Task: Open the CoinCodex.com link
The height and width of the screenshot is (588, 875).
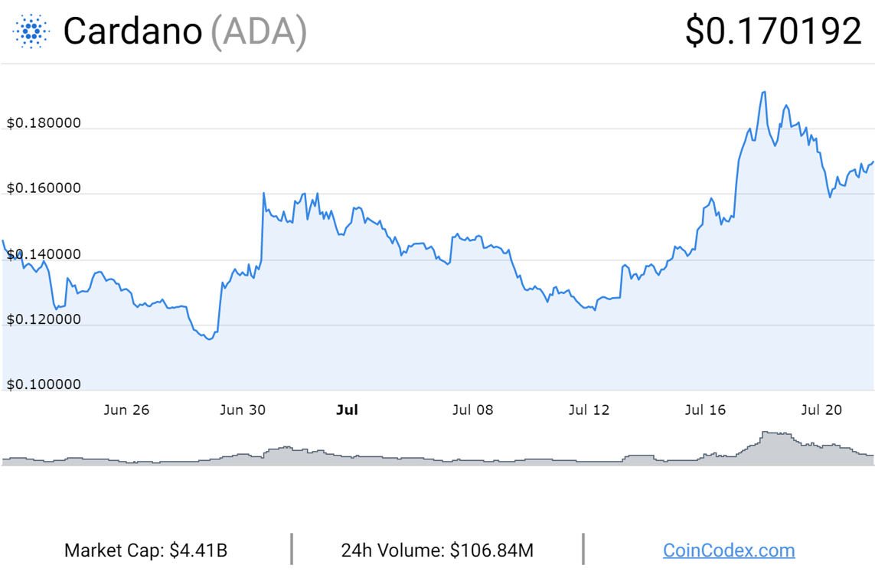Action: [729, 550]
